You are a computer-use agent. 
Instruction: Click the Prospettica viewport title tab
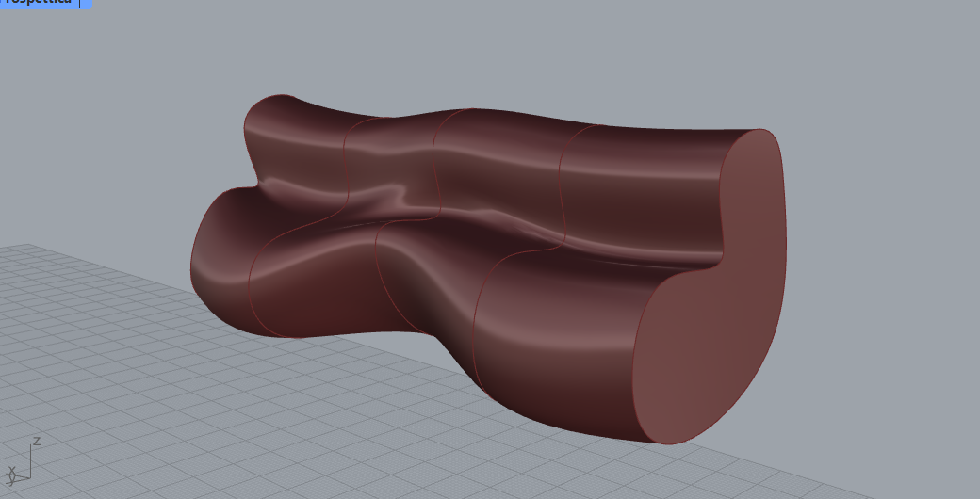coord(38,3)
